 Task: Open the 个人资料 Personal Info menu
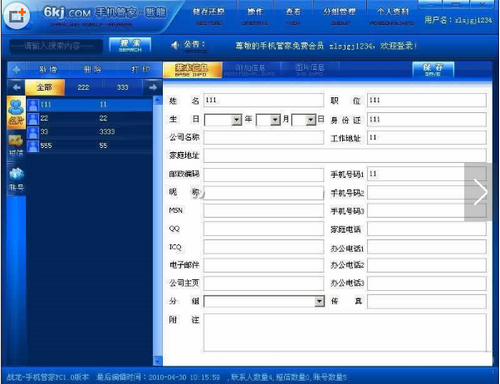(392, 16)
